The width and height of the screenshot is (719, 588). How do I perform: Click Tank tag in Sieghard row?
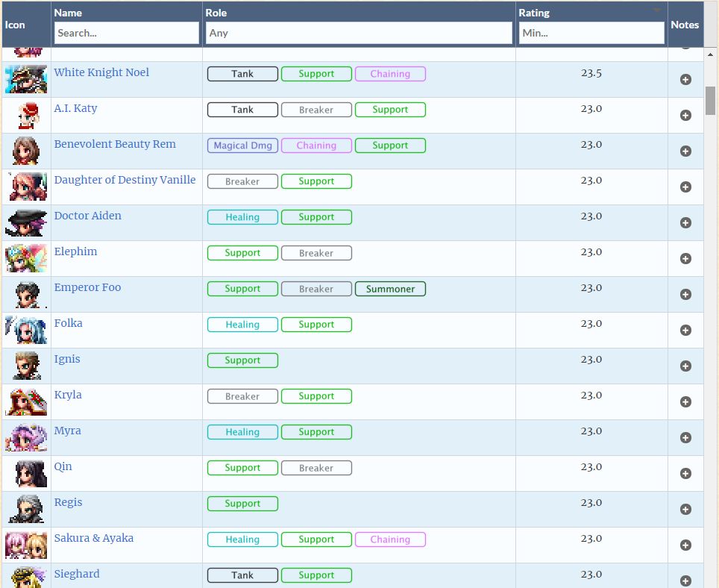(242, 575)
